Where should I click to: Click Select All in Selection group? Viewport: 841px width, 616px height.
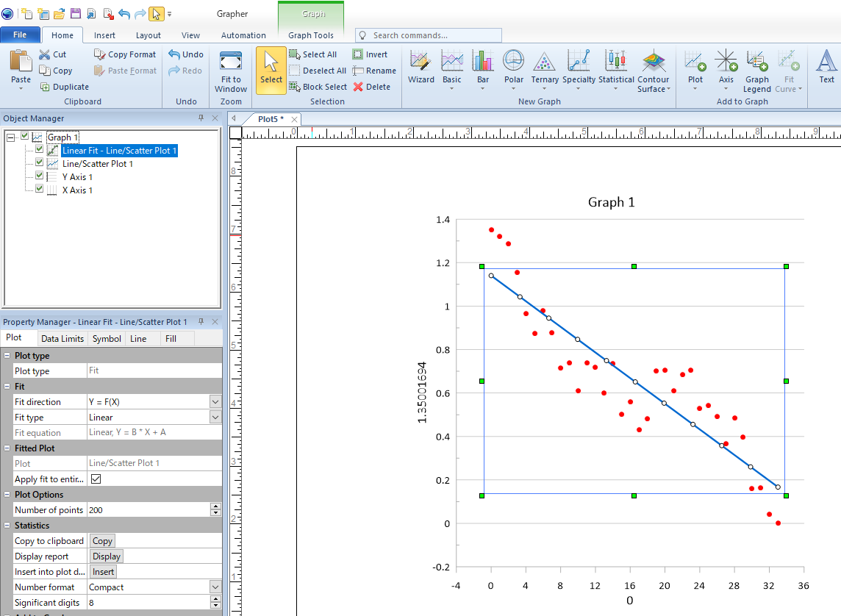coord(312,54)
